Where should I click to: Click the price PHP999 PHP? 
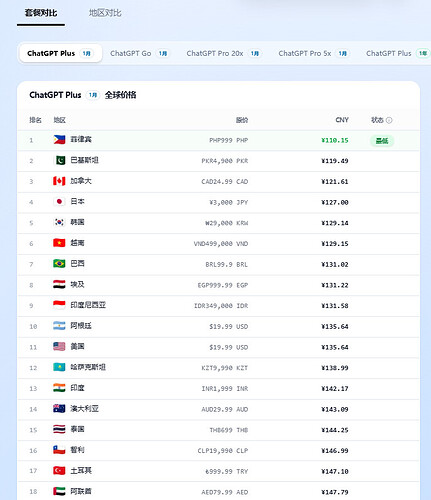coord(229,140)
